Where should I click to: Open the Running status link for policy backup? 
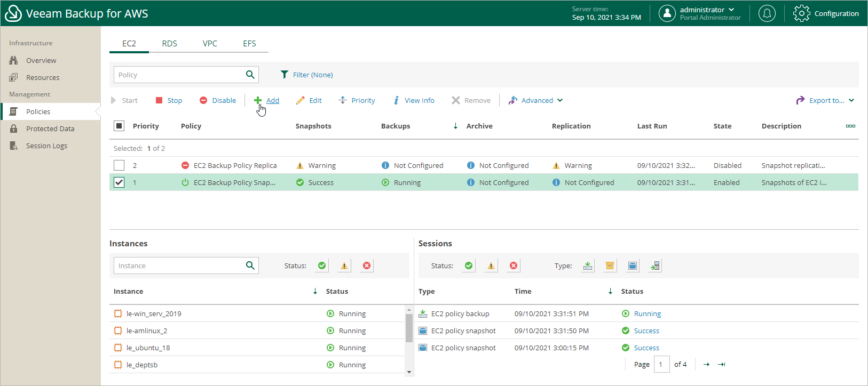click(x=647, y=313)
